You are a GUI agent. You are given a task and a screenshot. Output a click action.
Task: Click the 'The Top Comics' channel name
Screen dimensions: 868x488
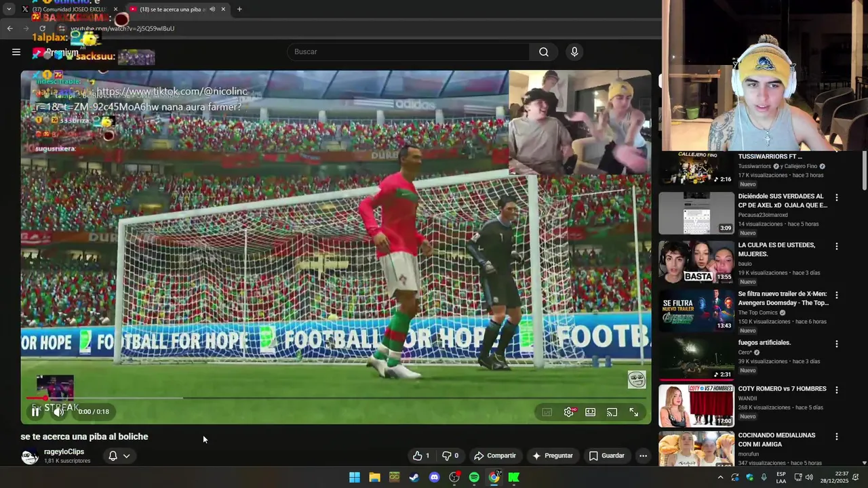(758, 312)
